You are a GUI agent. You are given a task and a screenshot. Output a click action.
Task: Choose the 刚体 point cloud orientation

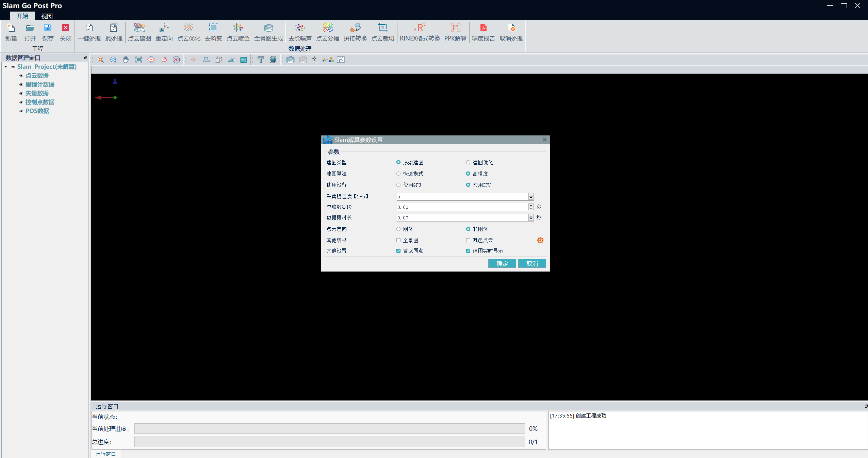pyautogui.click(x=398, y=229)
